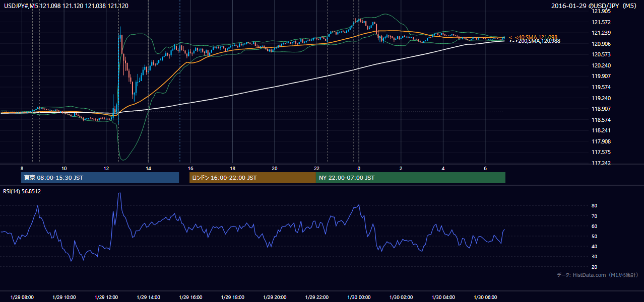Click the 2016-01-29 のUSD/JPY (M5) title
This screenshot has width=644, height=302.
[595, 6]
